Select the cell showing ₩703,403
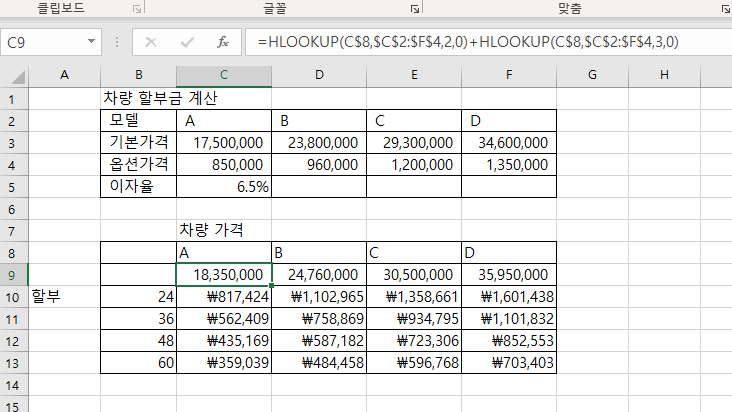The width and height of the screenshot is (732, 412). [x=509, y=363]
